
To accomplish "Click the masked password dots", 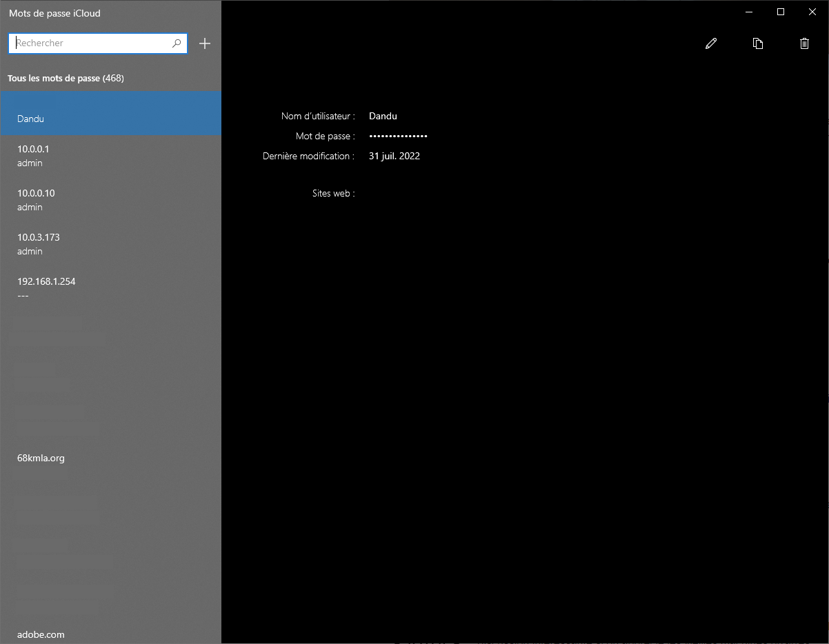I will click(x=399, y=137).
